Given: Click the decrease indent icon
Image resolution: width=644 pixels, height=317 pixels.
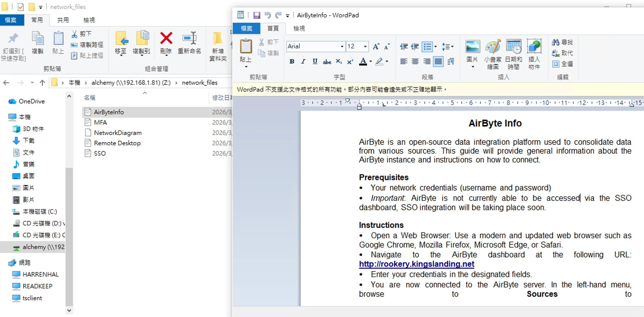Looking at the screenshot, I should pos(404,47).
